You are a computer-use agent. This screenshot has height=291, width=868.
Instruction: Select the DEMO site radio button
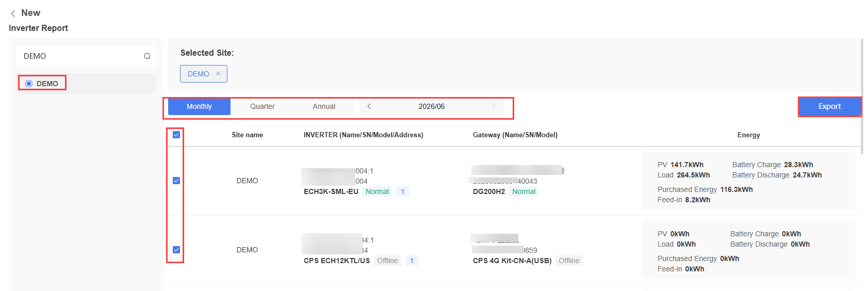click(29, 84)
